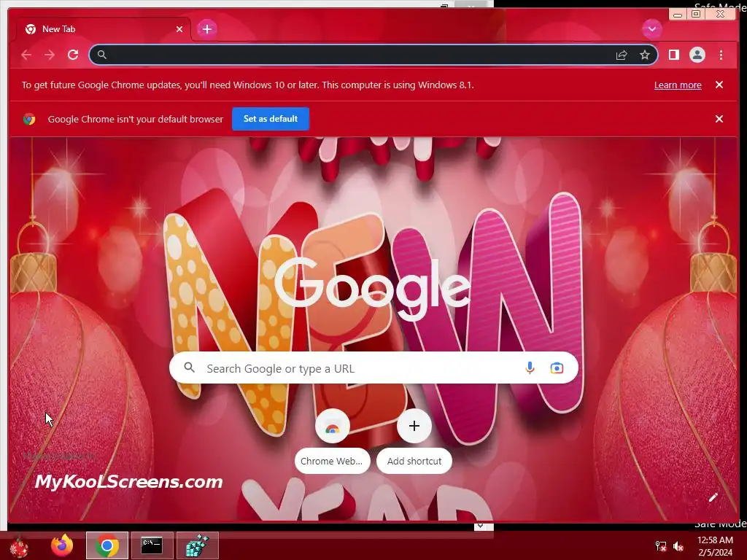747x560 pixels.
Task: Launch Firefox from the taskbar
Action: click(x=62, y=545)
